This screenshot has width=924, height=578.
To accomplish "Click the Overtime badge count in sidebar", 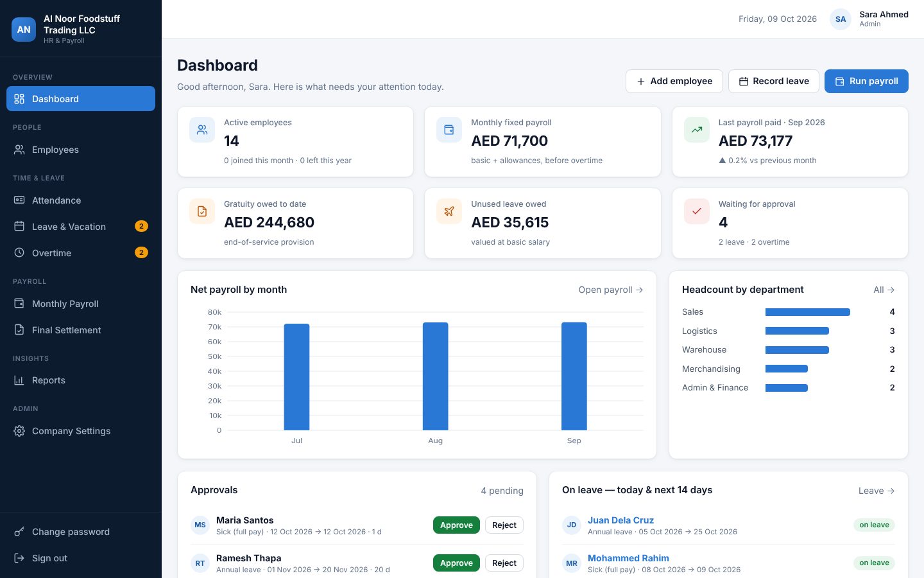I will pyautogui.click(x=141, y=252).
